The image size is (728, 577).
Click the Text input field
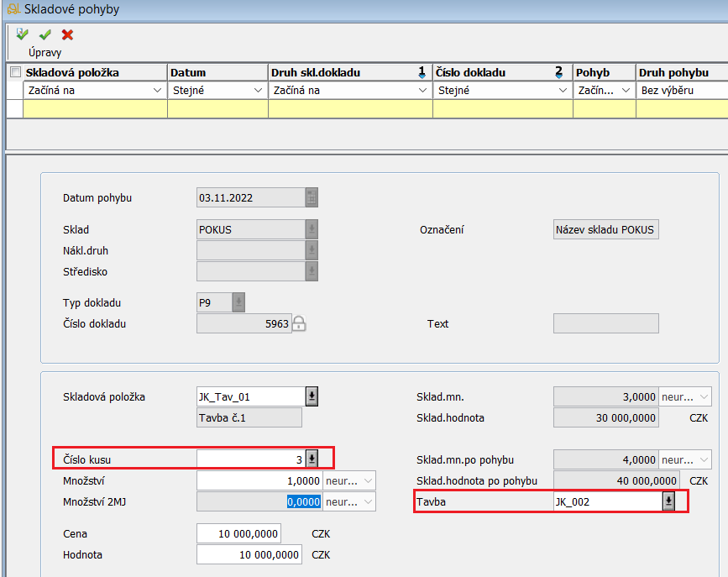(605, 324)
